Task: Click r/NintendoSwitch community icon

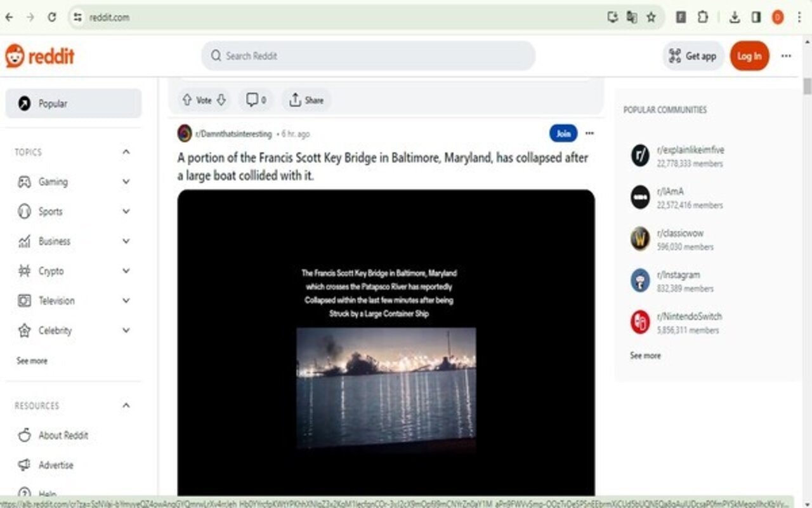Action: pos(640,322)
